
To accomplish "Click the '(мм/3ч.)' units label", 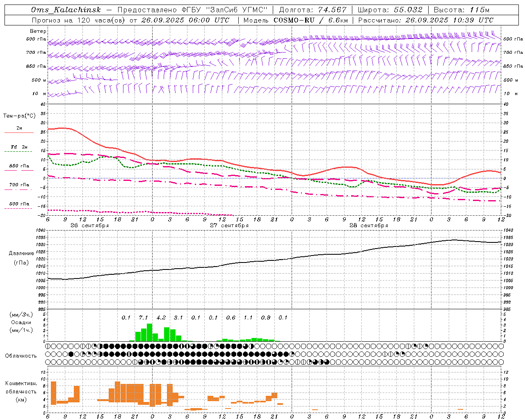I will coord(21,315).
